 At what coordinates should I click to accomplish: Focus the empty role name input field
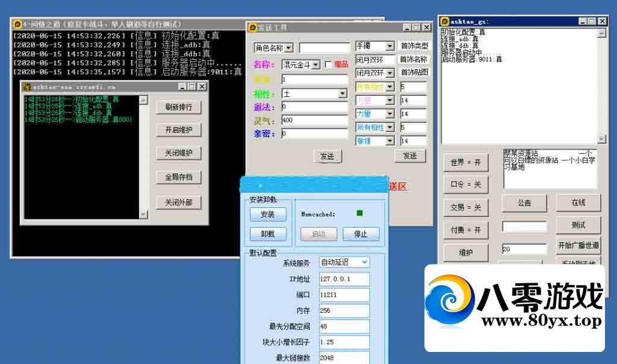(324, 48)
